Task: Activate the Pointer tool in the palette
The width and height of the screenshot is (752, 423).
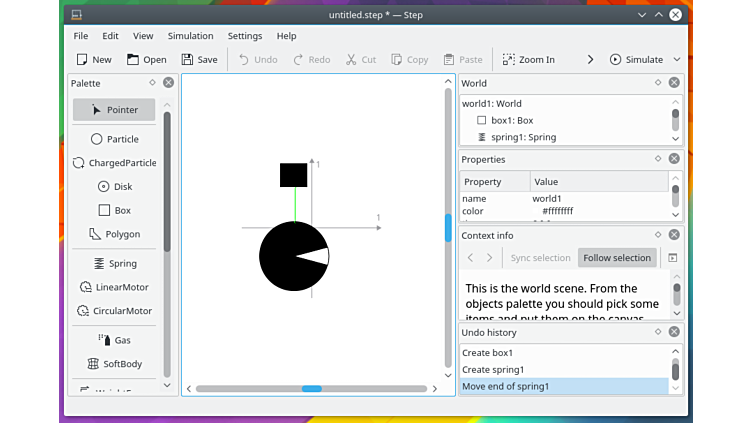Action: (114, 110)
